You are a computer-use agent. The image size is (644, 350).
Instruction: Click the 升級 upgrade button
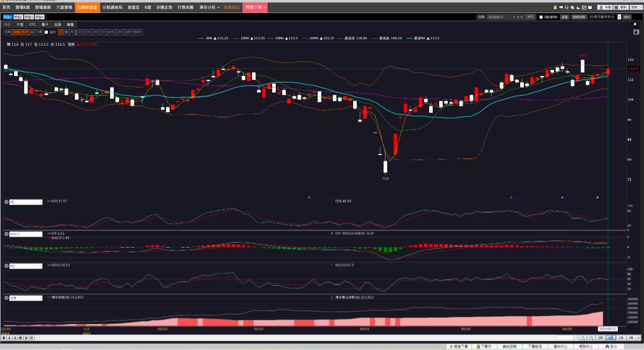point(605,7)
